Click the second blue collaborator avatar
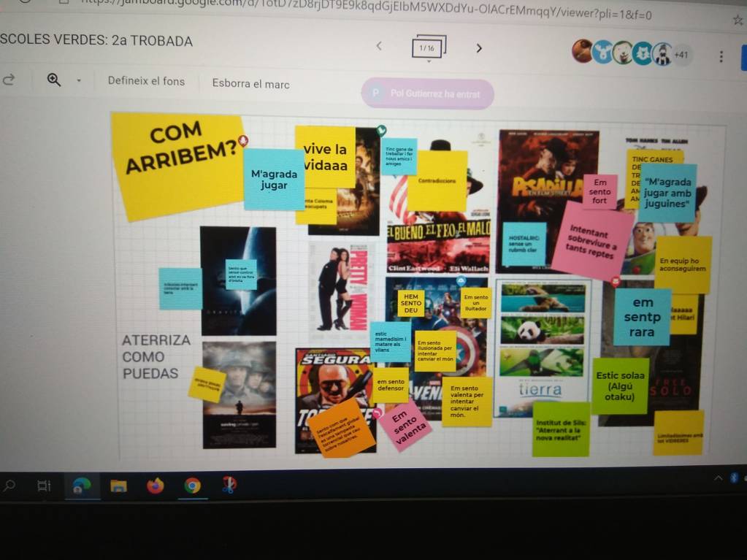 click(x=602, y=52)
